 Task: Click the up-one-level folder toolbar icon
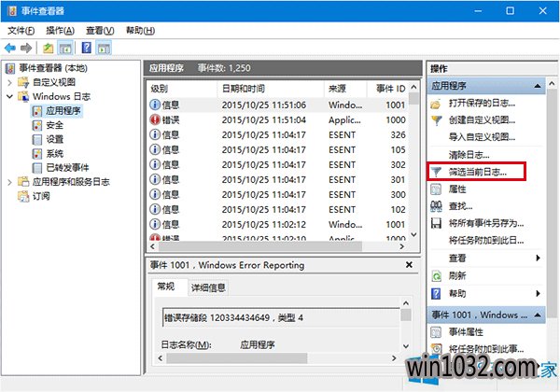[x=49, y=48]
